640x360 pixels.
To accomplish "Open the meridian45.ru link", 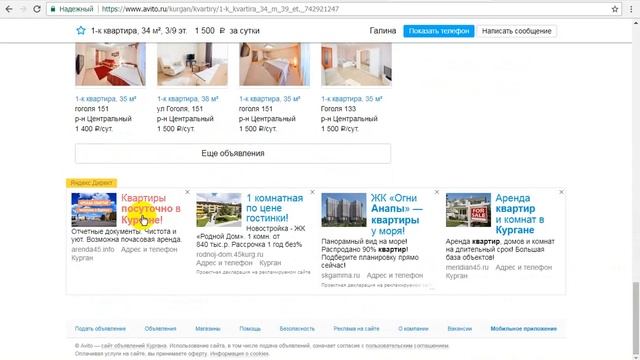I will coord(467,267).
